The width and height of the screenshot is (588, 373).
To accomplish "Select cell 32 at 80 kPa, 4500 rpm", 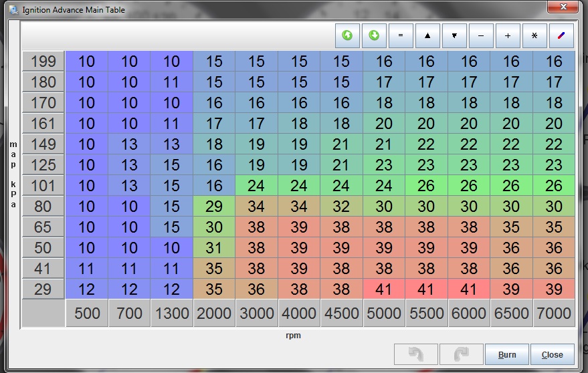I will (x=342, y=206).
